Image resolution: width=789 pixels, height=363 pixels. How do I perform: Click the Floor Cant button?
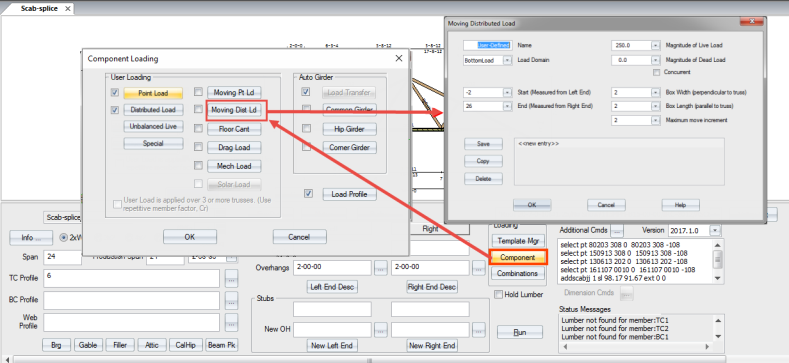coord(234,129)
